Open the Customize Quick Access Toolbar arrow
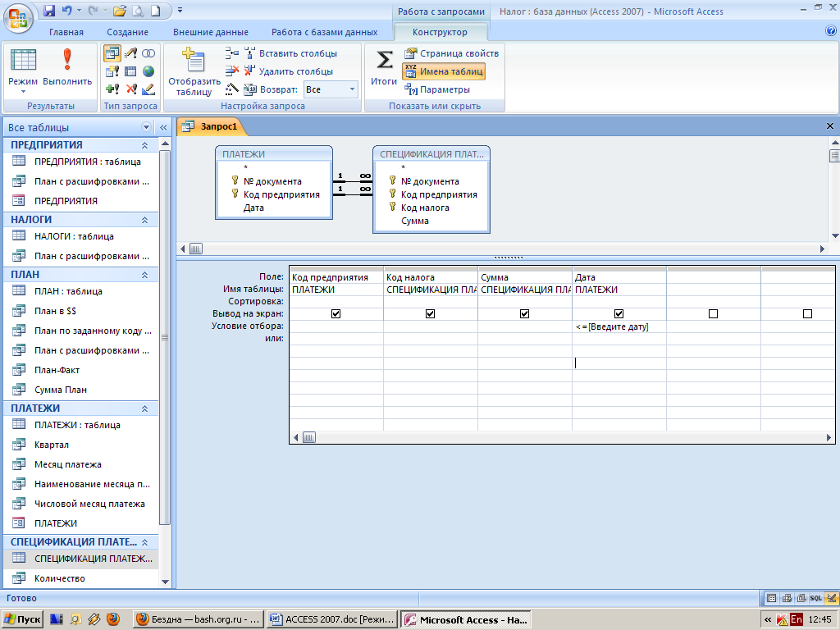This screenshot has height=630, width=840. (180, 10)
